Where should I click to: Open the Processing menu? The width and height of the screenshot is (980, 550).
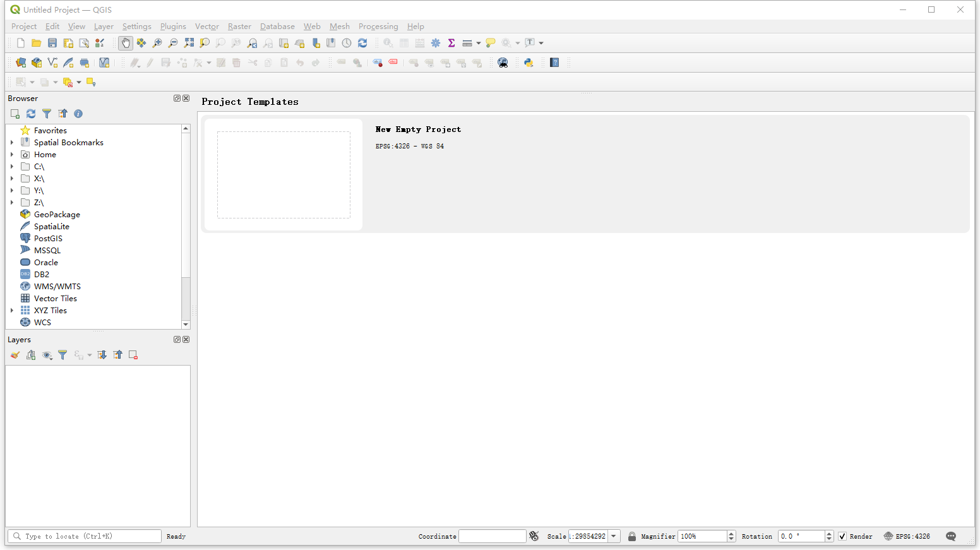[378, 27]
